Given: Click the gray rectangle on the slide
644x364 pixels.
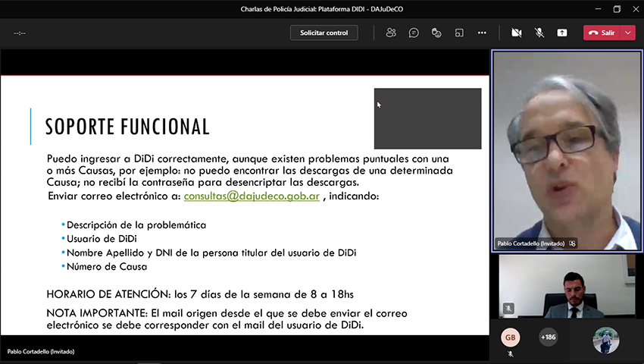Looking at the screenshot, I should tap(427, 118).
